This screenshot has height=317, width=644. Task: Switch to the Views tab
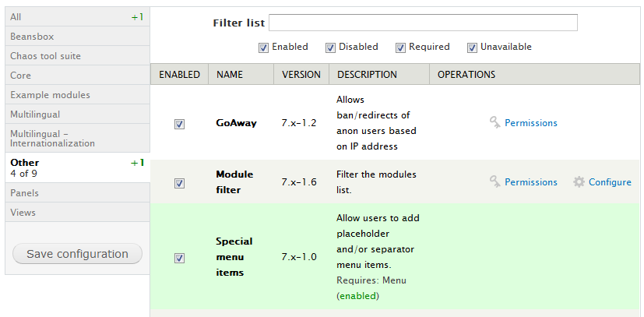pos(76,212)
